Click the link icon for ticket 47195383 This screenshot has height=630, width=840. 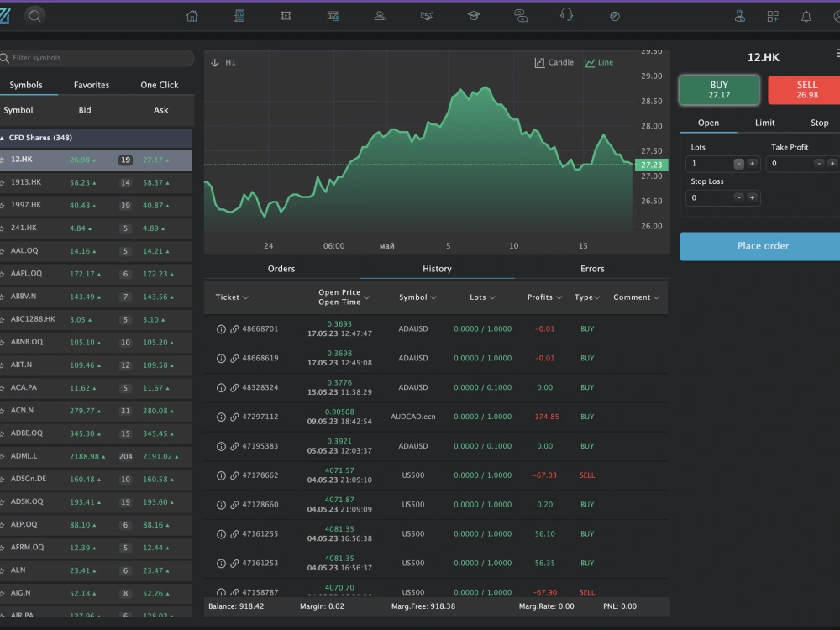tap(234, 446)
